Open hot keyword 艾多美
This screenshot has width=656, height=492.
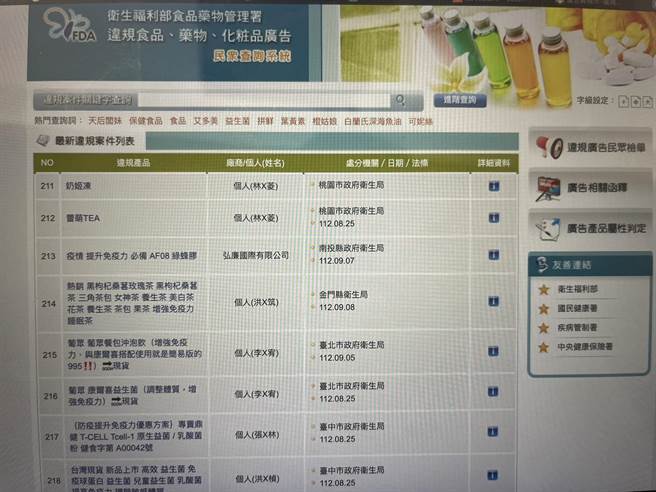[x=205, y=121]
